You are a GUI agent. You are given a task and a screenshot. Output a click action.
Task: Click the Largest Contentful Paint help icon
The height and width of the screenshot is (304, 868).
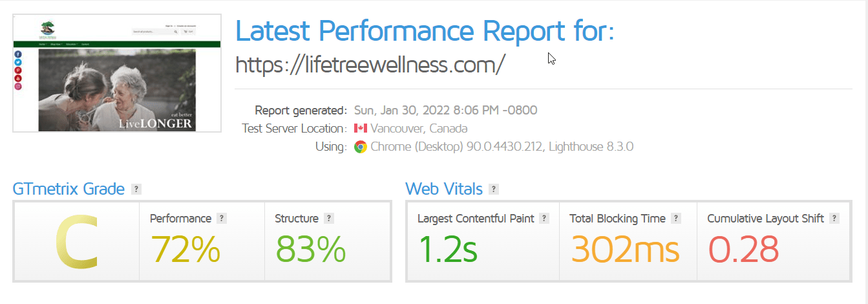click(544, 219)
